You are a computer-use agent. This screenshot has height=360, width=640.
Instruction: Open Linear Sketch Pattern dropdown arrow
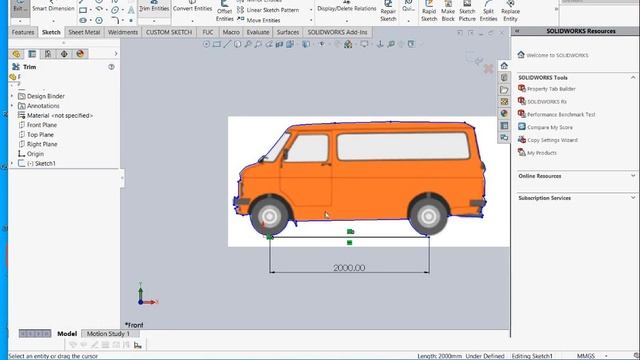[311, 10]
